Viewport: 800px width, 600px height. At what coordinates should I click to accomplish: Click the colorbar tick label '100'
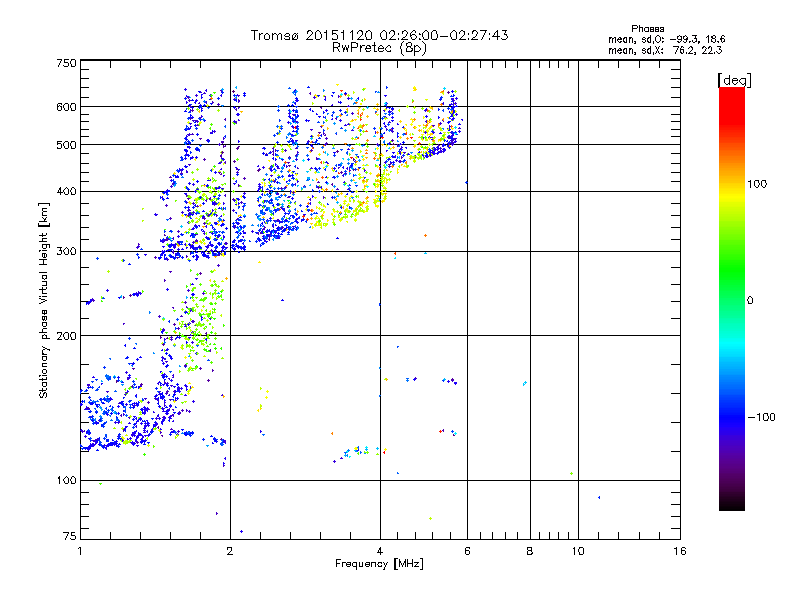(x=757, y=184)
